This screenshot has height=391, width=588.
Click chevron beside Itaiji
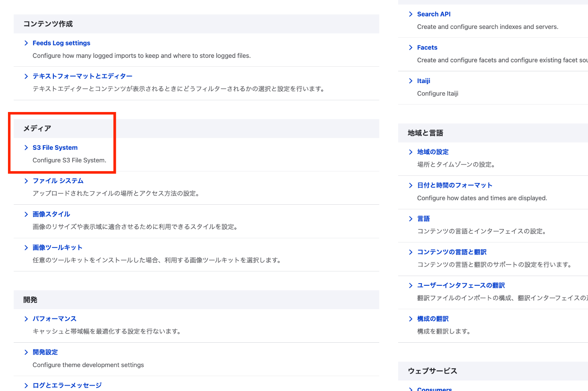(411, 81)
